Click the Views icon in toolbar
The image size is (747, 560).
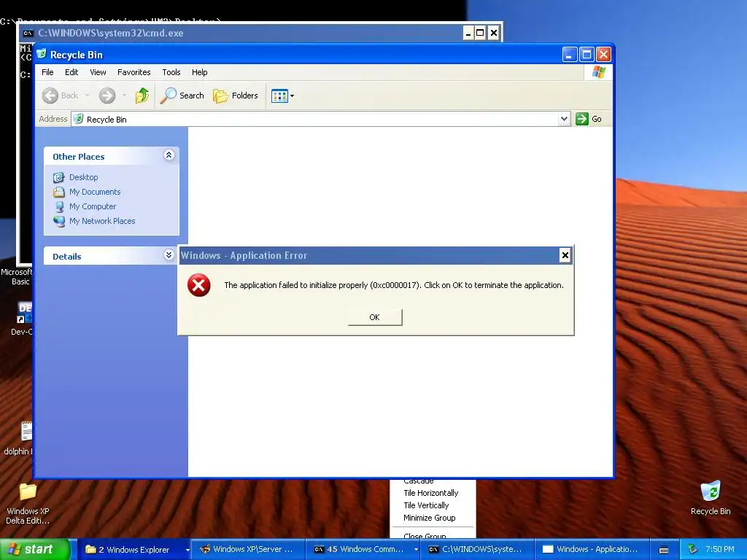279,96
